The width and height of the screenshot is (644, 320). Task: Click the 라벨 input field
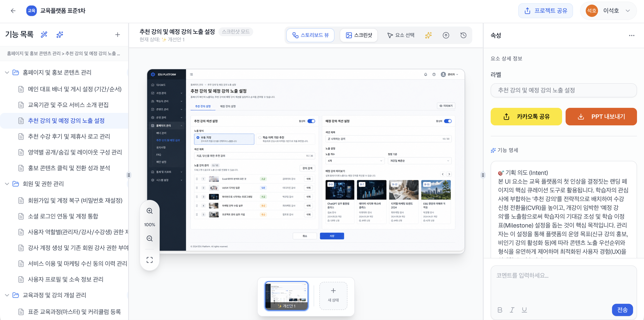[563, 90]
